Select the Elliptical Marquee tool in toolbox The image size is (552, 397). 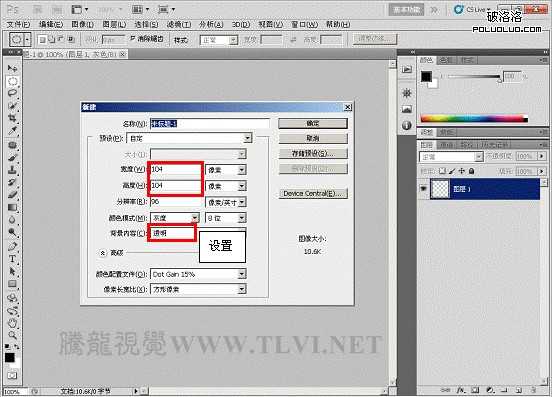click(12, 81)
